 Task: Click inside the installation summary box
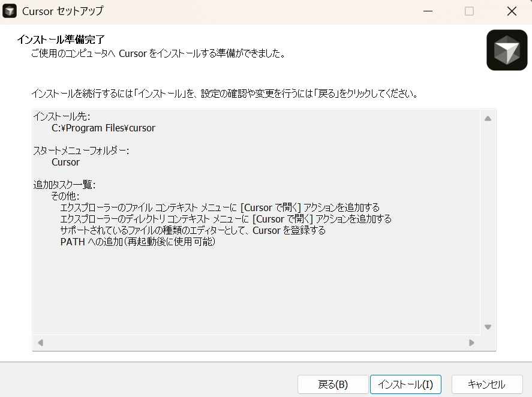point(258,282)
